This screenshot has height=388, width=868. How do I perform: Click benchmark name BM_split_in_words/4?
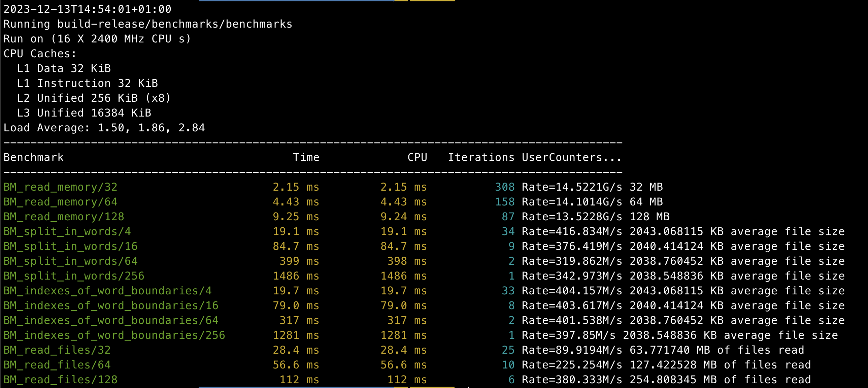(67, 232)
